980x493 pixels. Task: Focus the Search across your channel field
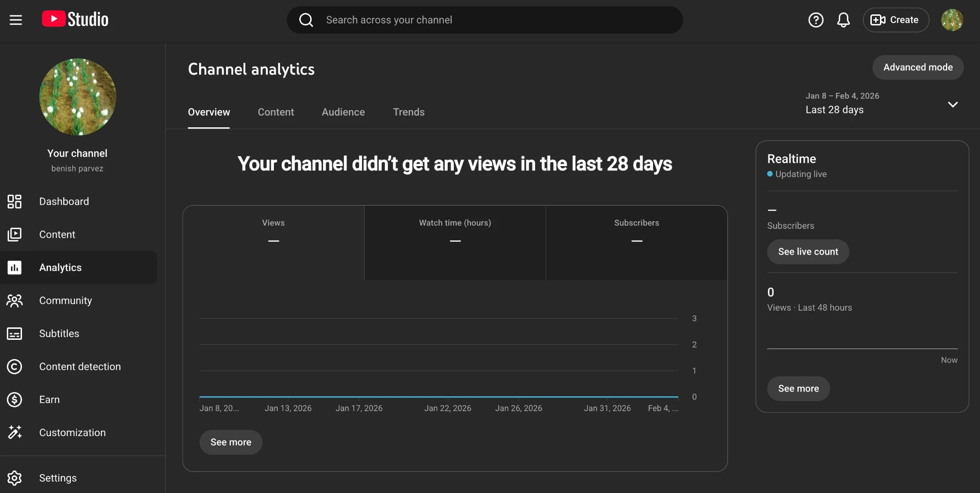click(484, 20)
